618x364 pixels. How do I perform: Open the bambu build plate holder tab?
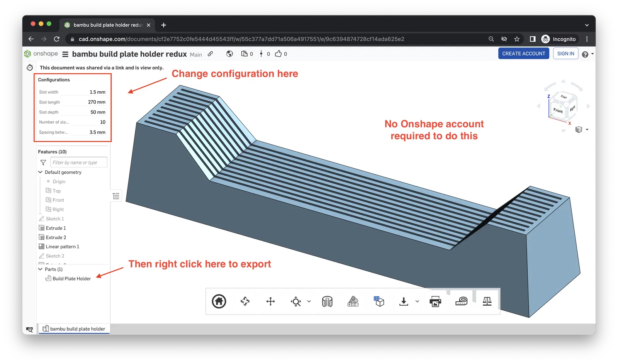pos(74,329)
